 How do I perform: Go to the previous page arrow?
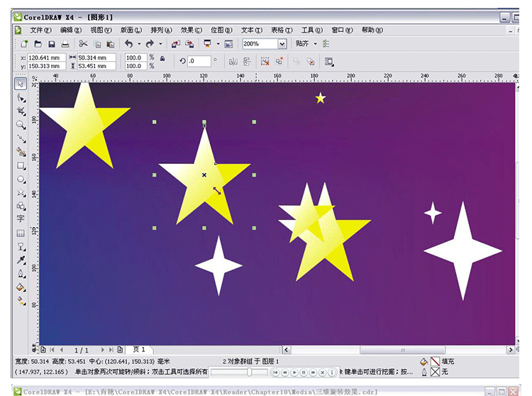point(62,349)
